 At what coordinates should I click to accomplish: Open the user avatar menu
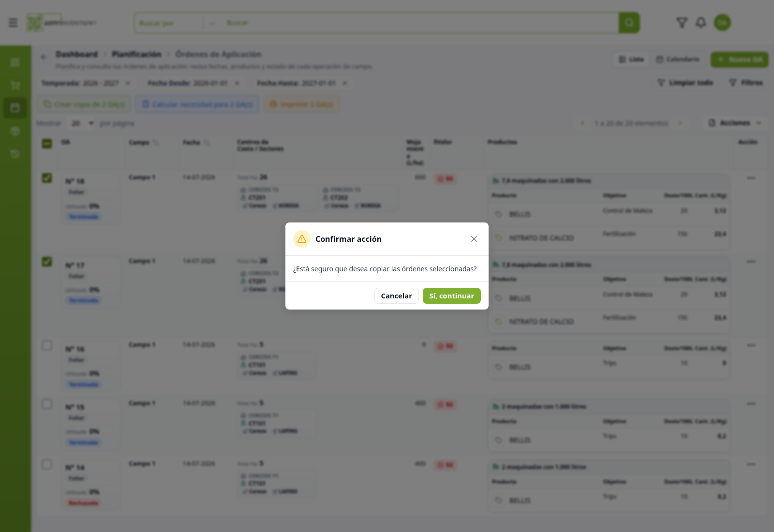722,23
